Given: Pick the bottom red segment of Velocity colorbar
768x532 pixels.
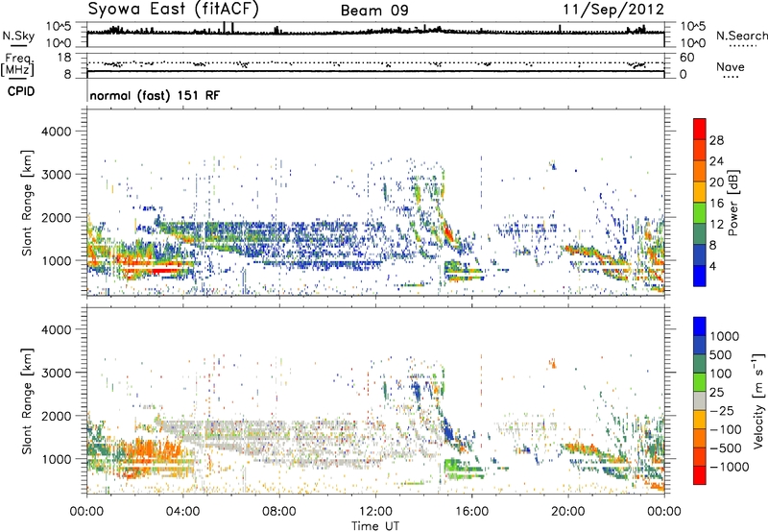Looking at the screenshot, I should click(x=700, y=475).
